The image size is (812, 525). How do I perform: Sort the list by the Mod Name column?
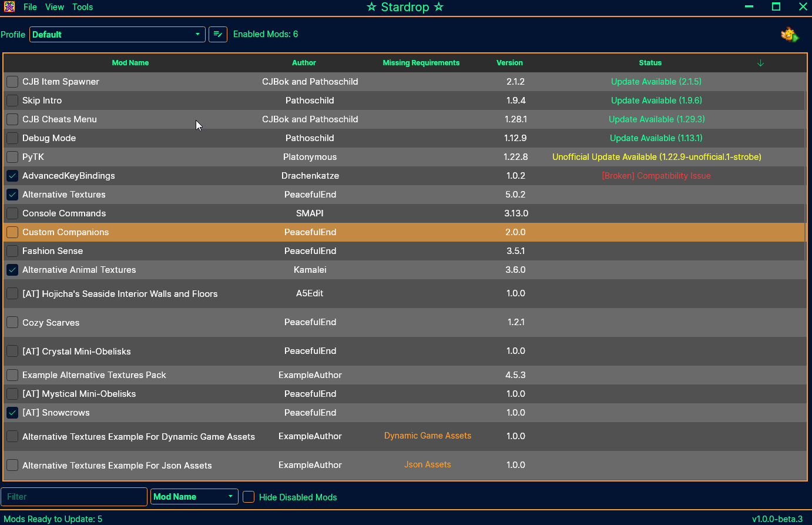point(130,63)
